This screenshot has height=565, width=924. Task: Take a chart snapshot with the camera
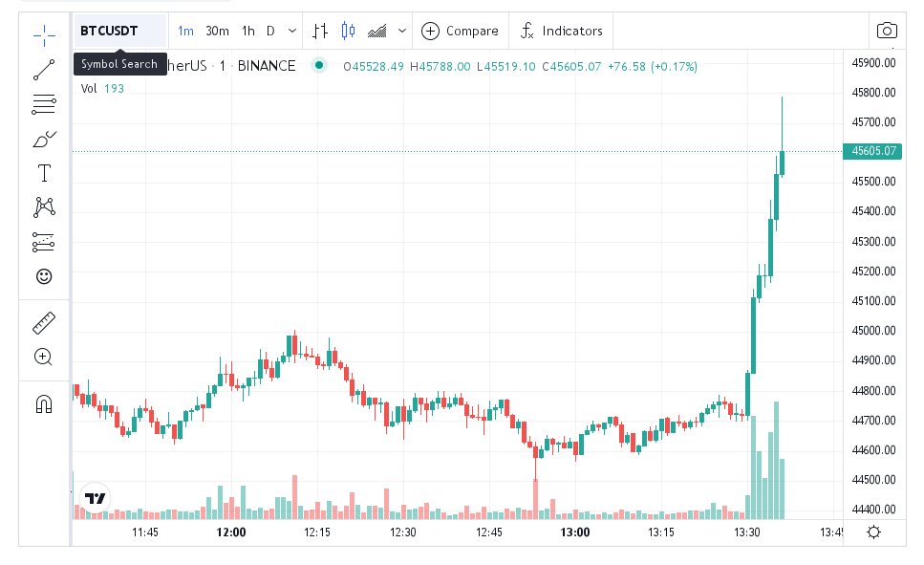pos(887,31)
